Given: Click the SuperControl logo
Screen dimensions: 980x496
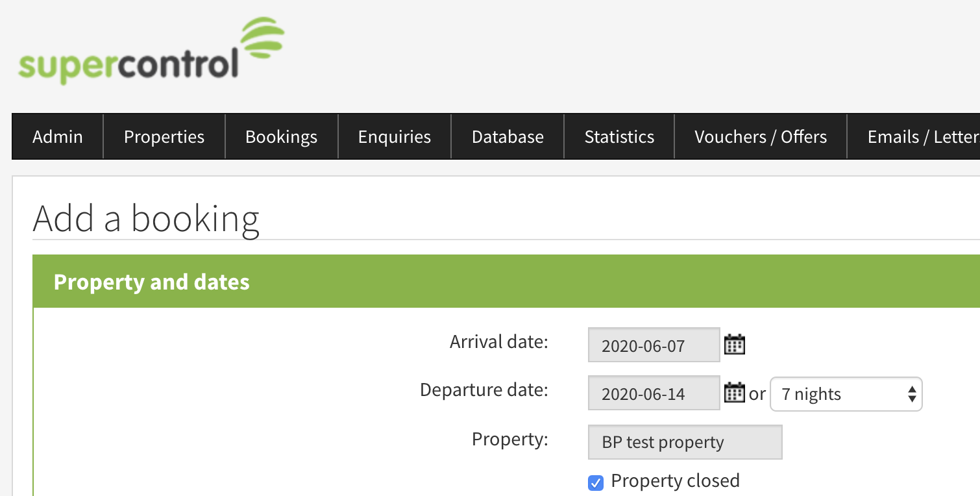Looking at the screenshot, I should coord(151,51).
